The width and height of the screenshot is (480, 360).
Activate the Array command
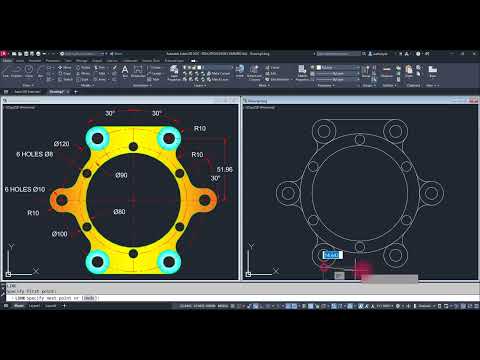[x=100, y=79]
